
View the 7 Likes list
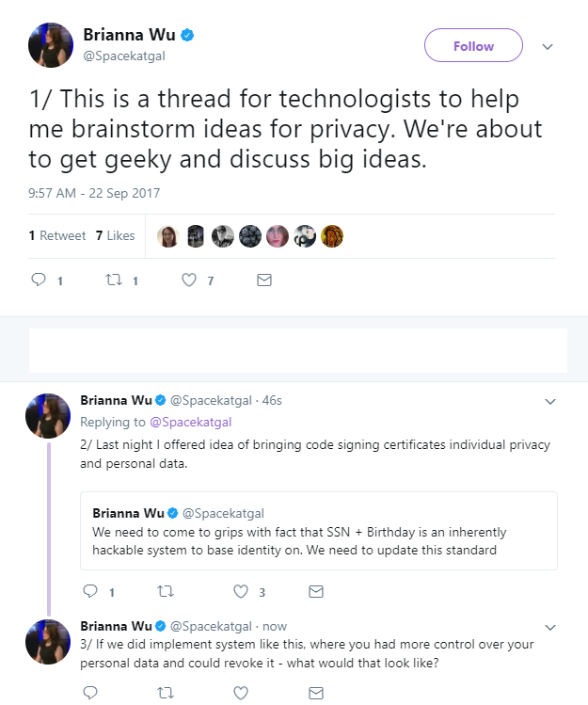(115, 235)
